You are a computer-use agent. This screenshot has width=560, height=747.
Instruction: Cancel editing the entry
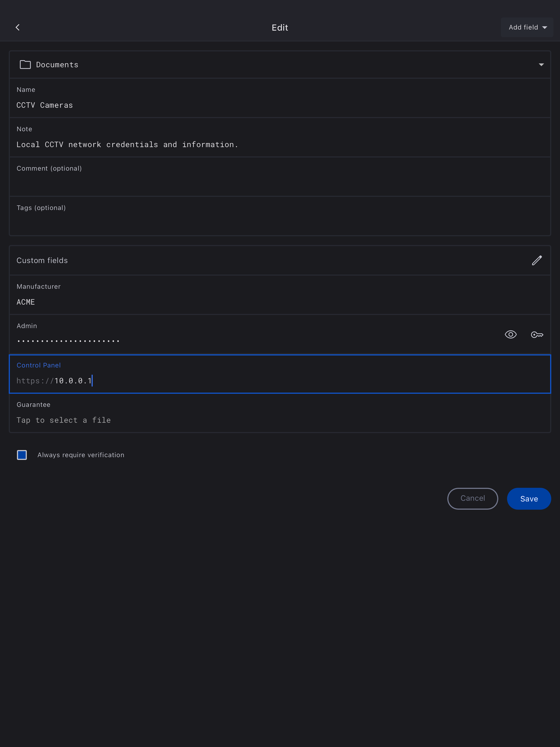tap(472, 498)
